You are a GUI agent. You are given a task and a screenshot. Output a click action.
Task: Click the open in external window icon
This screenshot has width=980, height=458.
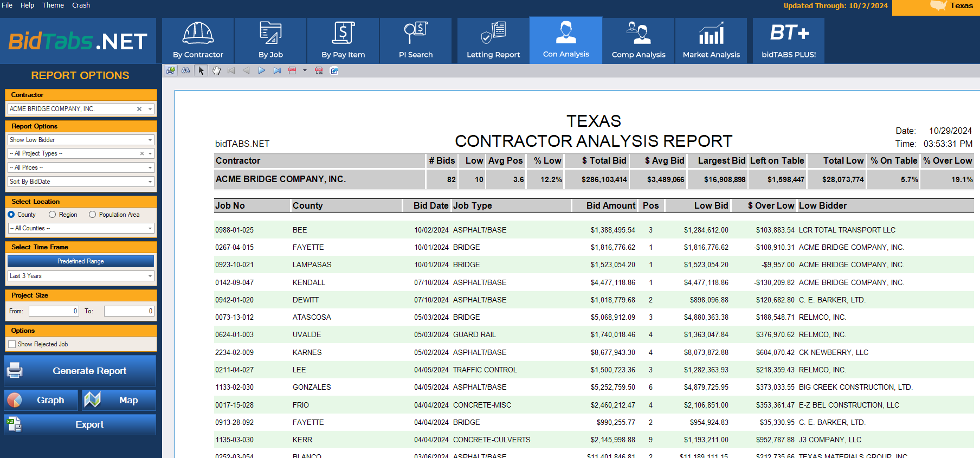tap(334, 70)
